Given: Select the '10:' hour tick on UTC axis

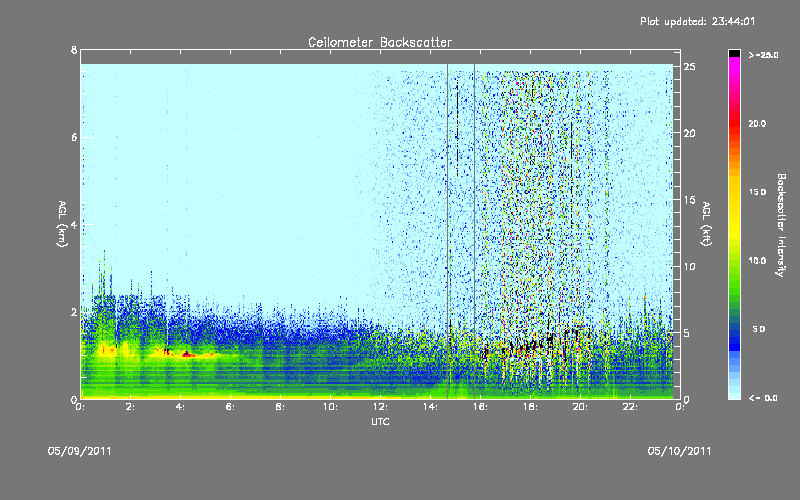Looking at the screenshot, I should click(x=330, y=407).
